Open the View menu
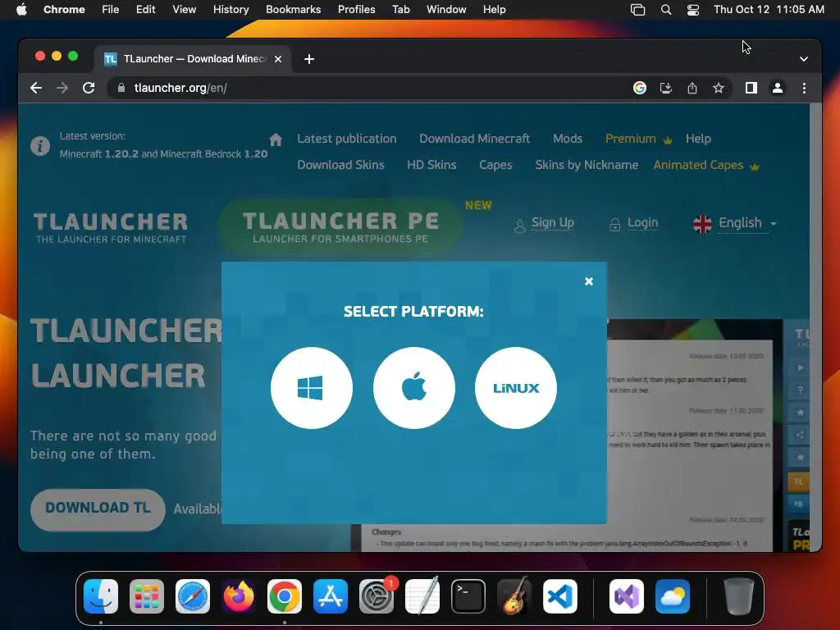The width and height of the screenshot is (840, 630). tap(184, 9)
